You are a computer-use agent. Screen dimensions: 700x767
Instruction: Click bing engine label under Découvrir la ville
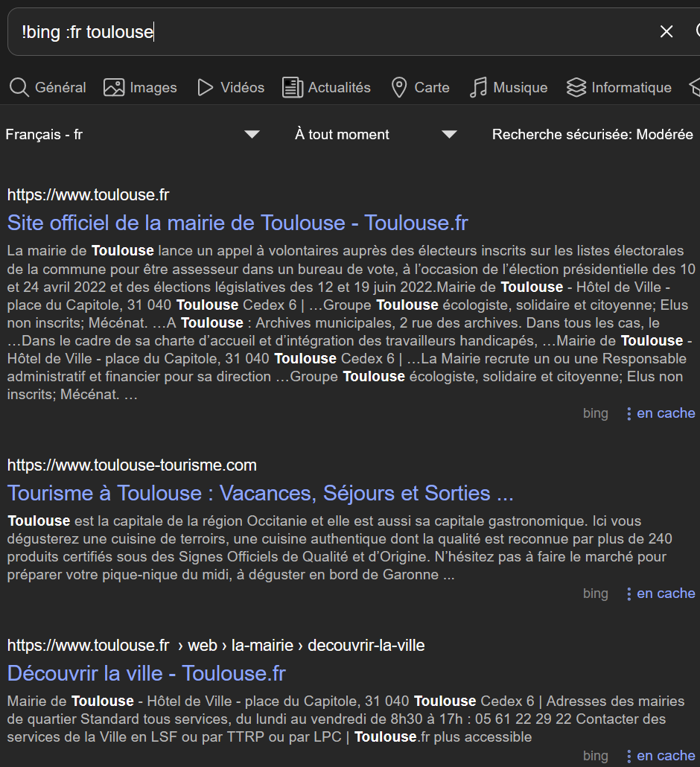[x=595, y=757]
